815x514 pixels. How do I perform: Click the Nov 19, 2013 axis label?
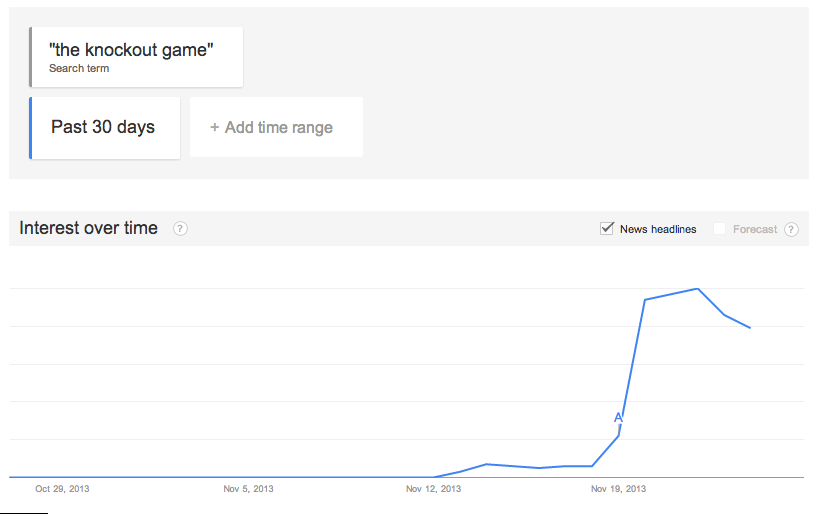(619, 489)
